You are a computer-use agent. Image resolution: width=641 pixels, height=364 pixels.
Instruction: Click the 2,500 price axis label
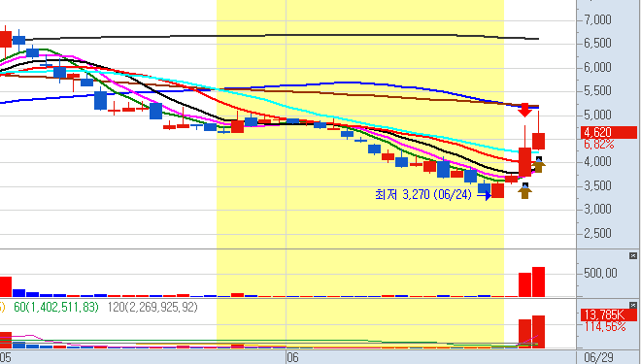(597, 233)
